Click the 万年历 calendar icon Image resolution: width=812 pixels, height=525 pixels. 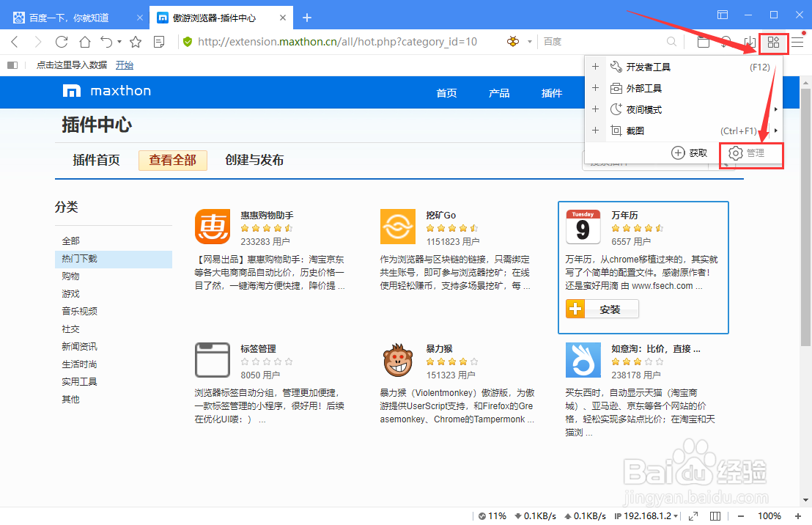583,227
